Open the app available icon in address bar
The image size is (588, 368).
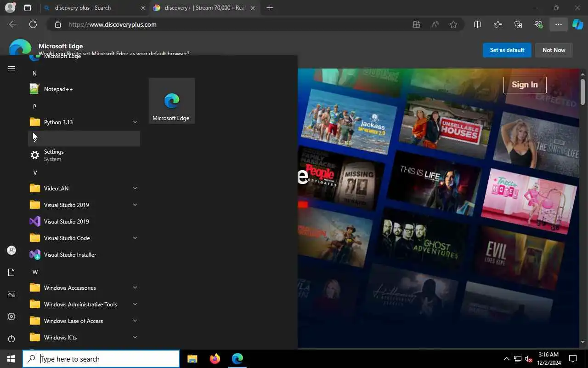click(417, 24)
